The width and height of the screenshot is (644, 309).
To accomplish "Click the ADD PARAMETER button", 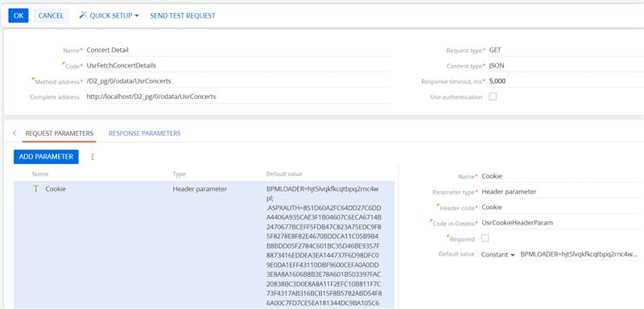I will [x=46, y=157].
